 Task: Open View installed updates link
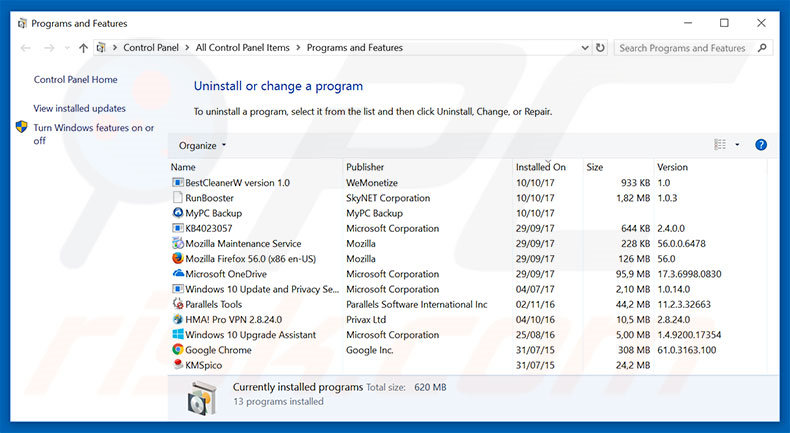tap(80, 108)
